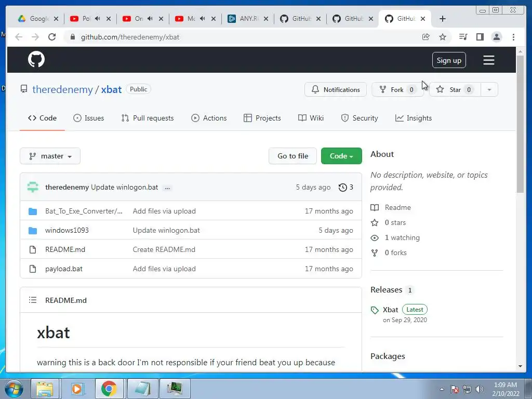
Task: Click the Notifications button
Action: tap(336, 89)
